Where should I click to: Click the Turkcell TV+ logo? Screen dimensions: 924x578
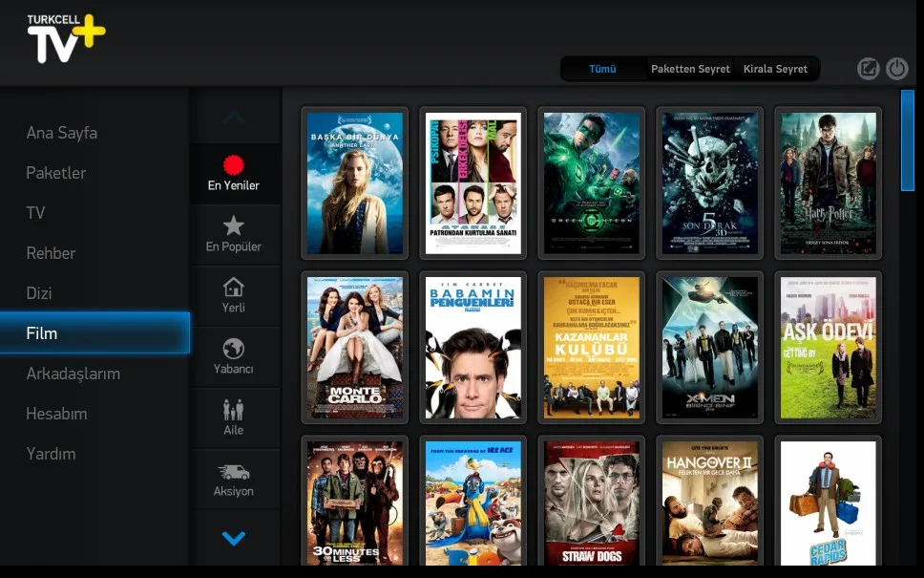tap(66, 38)
